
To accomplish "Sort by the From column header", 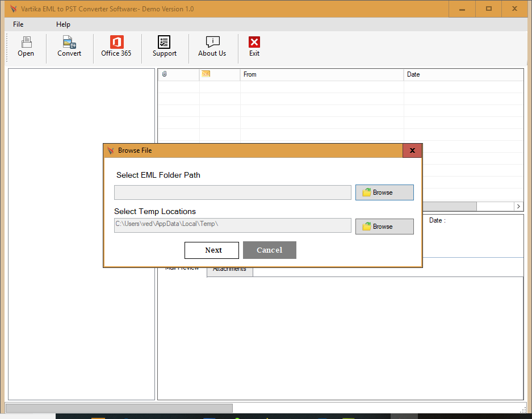I will pos(322,74).
